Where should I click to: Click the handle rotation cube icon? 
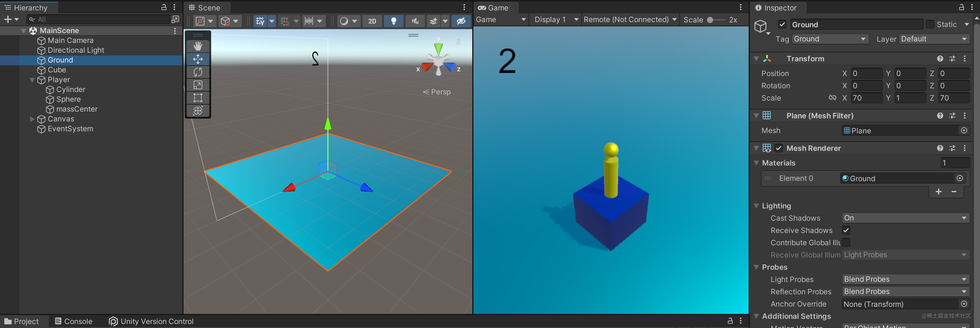tap(225, 21)
